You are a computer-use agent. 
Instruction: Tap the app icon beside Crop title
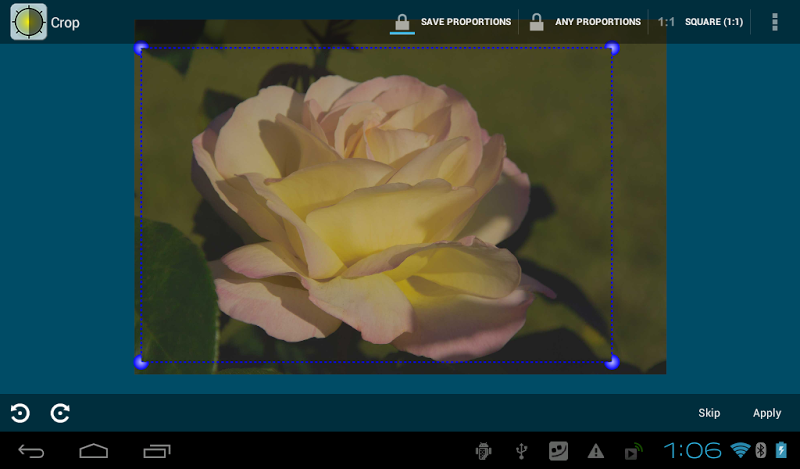pos(29,22)
